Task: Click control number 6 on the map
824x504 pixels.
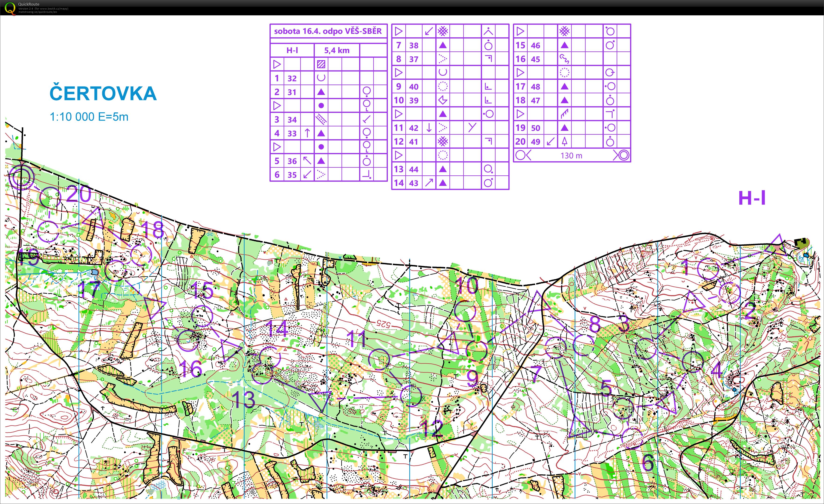Action: coord(648,462)
